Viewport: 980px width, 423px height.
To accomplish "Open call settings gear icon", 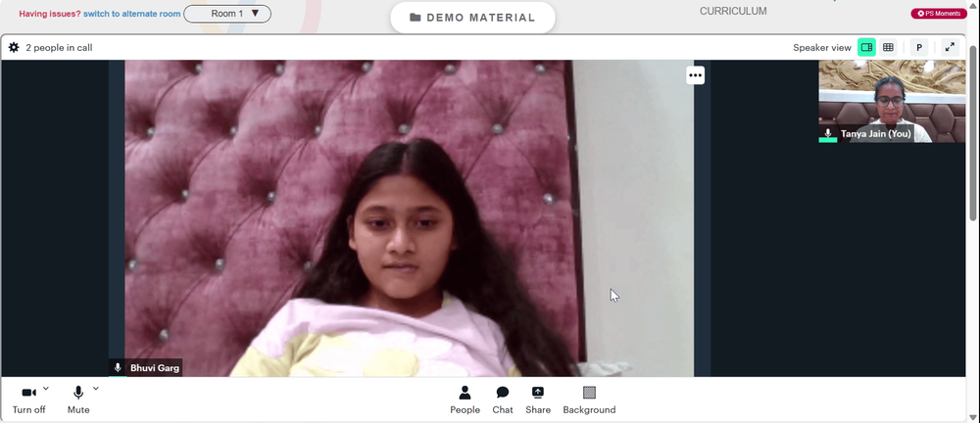I will [14, 47].
